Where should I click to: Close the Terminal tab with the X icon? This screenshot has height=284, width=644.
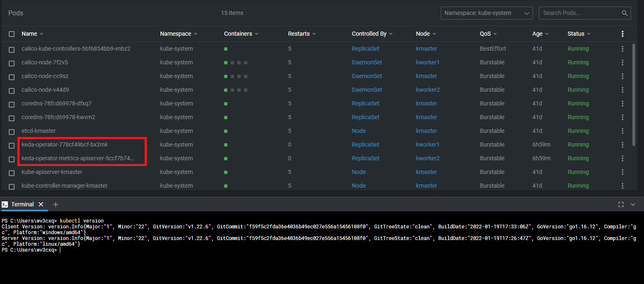click(x=41, y=204)
